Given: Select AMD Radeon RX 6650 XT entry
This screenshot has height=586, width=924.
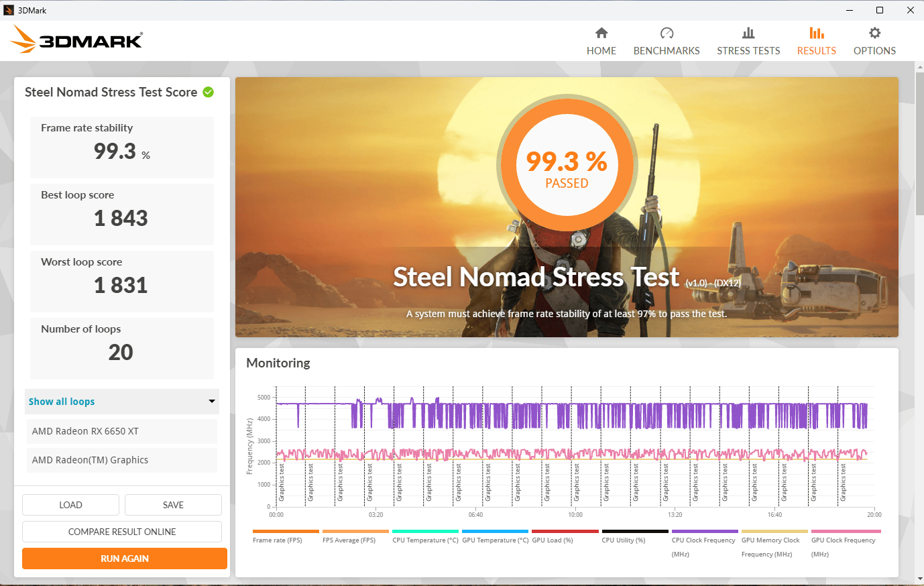Looking at the screenshot, I should click(122, 431).
